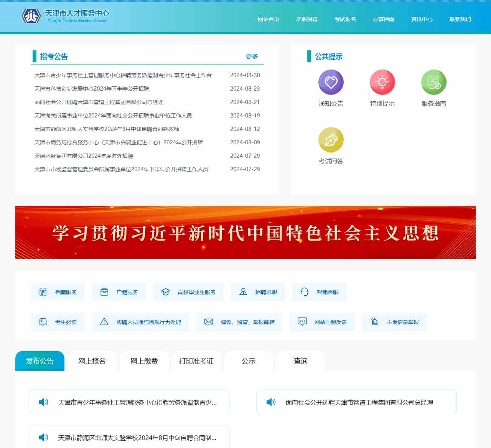Click the 公共提示 section heading

pyautogui.click(x=329, y=56)
